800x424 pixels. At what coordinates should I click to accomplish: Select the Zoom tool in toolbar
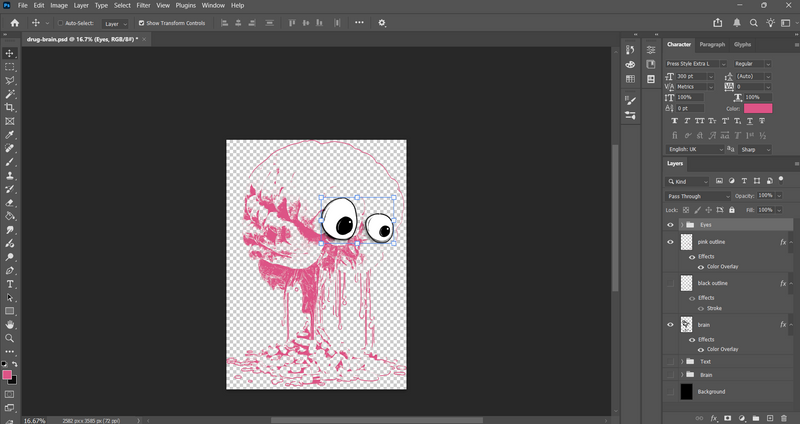(x=10, y=338)
